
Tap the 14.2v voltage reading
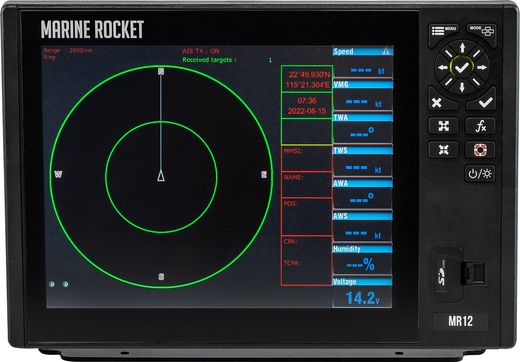[363, 298]
